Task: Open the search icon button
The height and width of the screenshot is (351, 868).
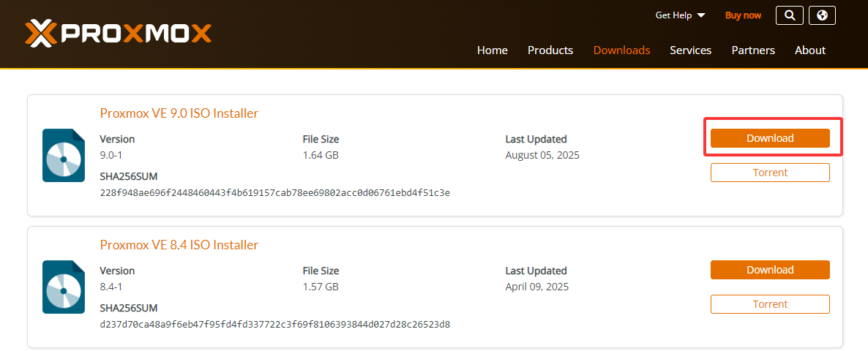Action: pyautogui.click(x=789, y=15)
